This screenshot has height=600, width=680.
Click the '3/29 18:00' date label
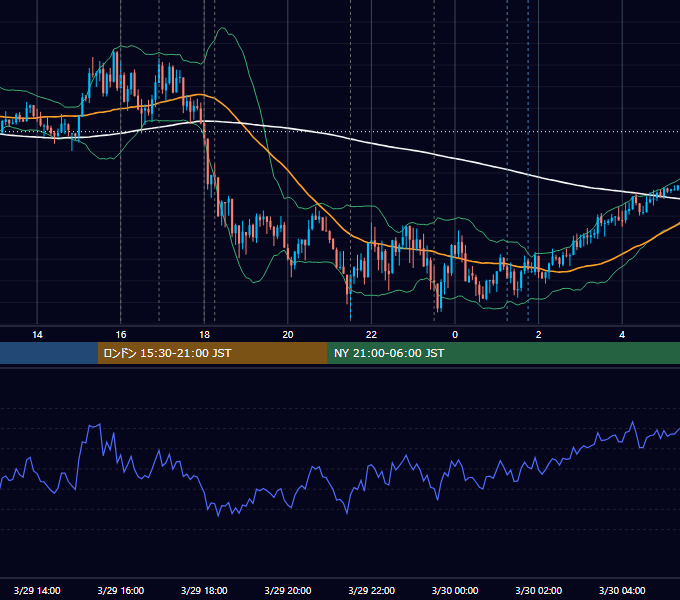[x=204, y=590]
